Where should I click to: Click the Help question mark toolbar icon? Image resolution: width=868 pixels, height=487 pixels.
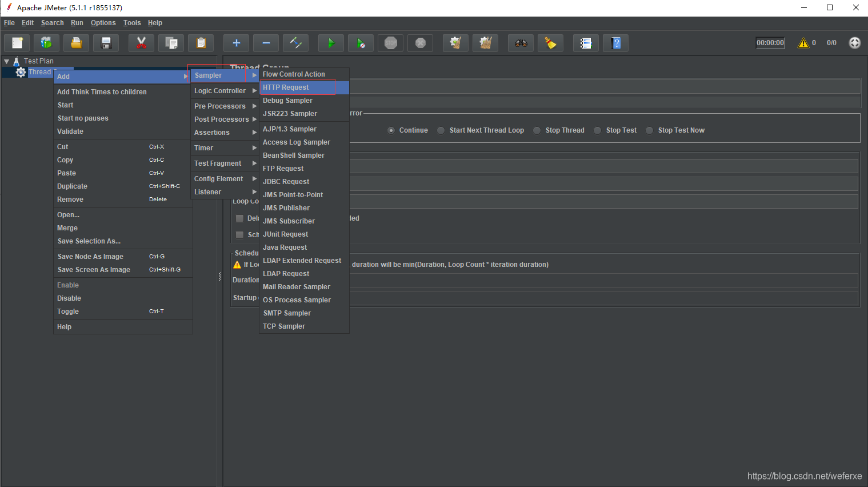(615, 43)
